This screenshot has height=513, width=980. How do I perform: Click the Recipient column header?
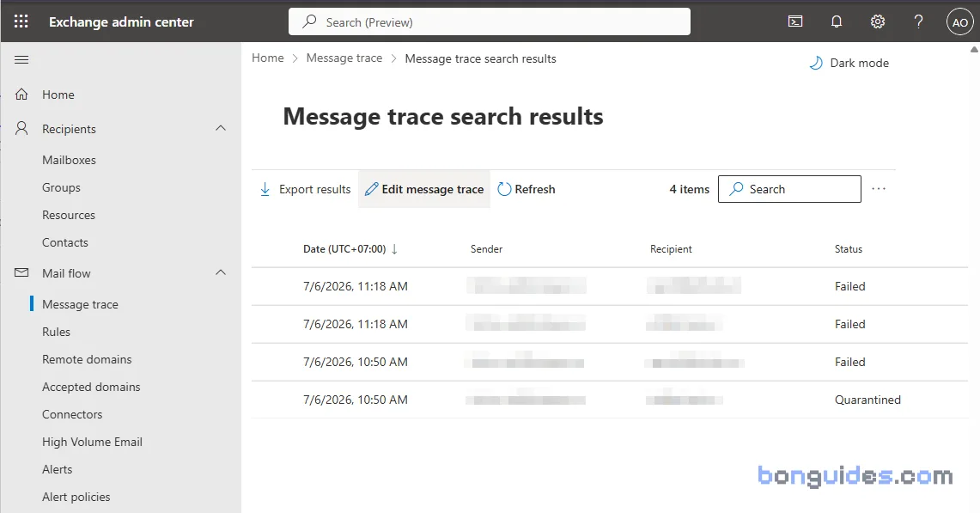point(671,249)
